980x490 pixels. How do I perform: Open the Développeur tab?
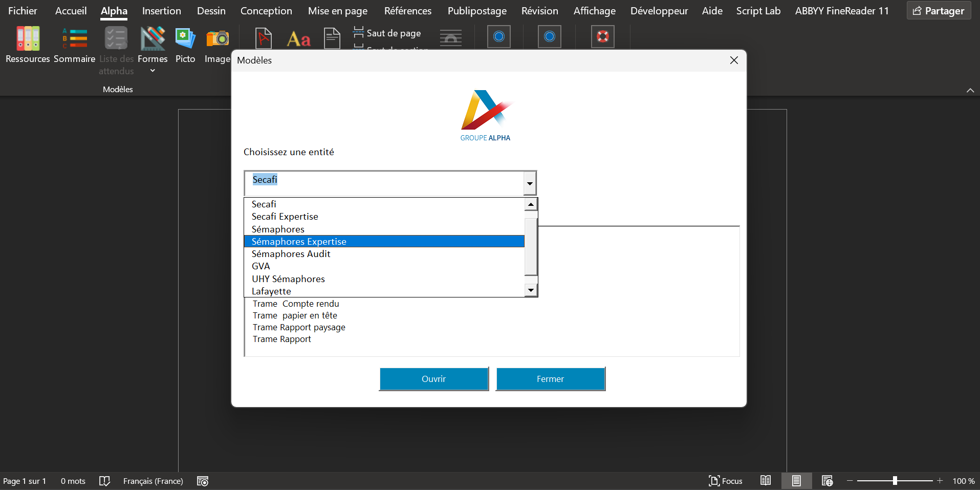coord(659,11)
